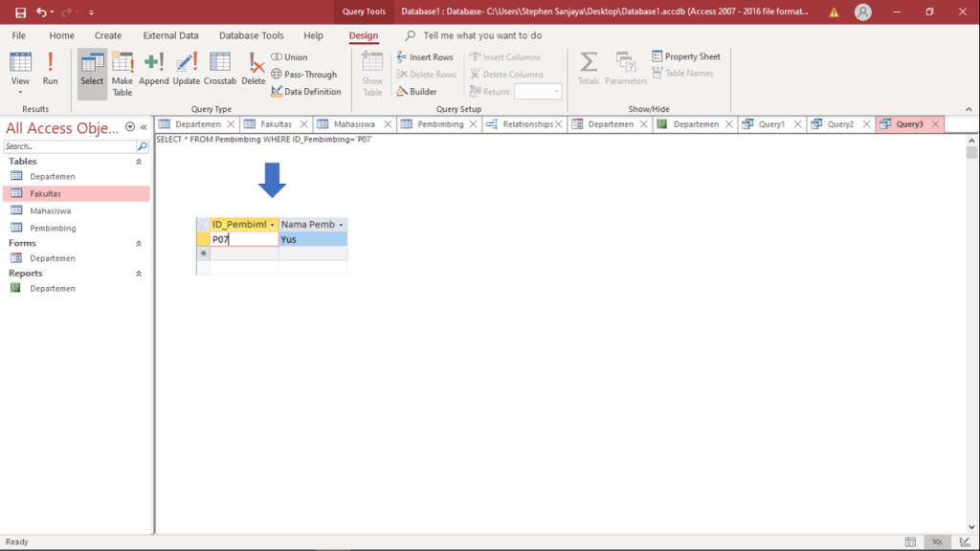Screen dimensions: 980x551
Task: Open the View dropdown menu
Action: tap(20, 94)
